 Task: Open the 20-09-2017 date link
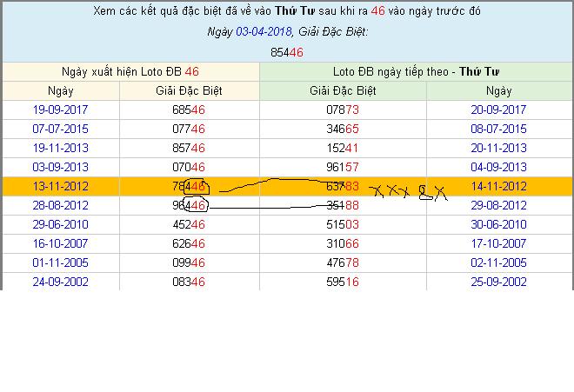499,110
